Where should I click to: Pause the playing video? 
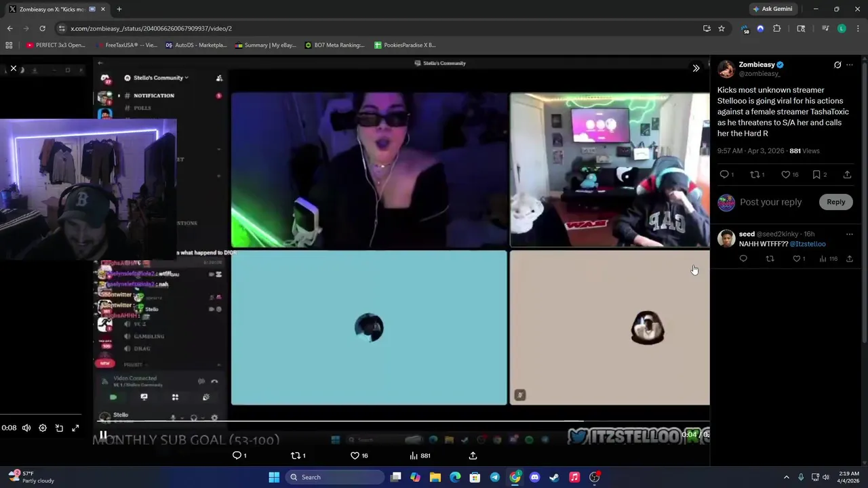coord(103,435)
